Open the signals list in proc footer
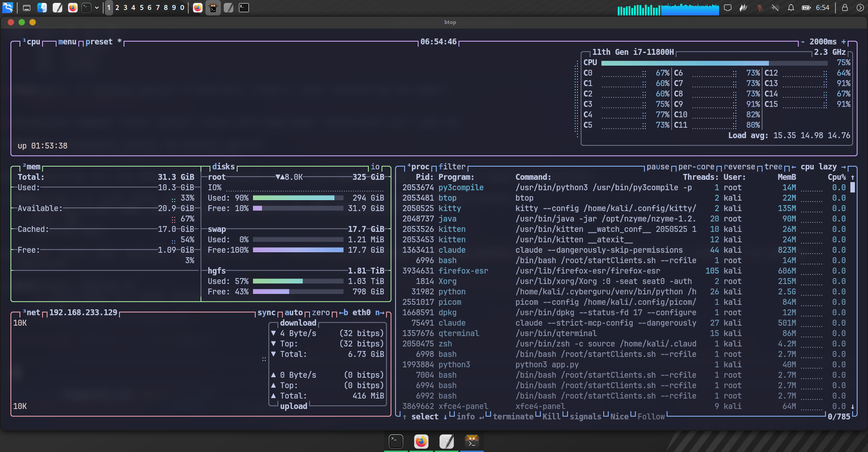 [586, 417]
